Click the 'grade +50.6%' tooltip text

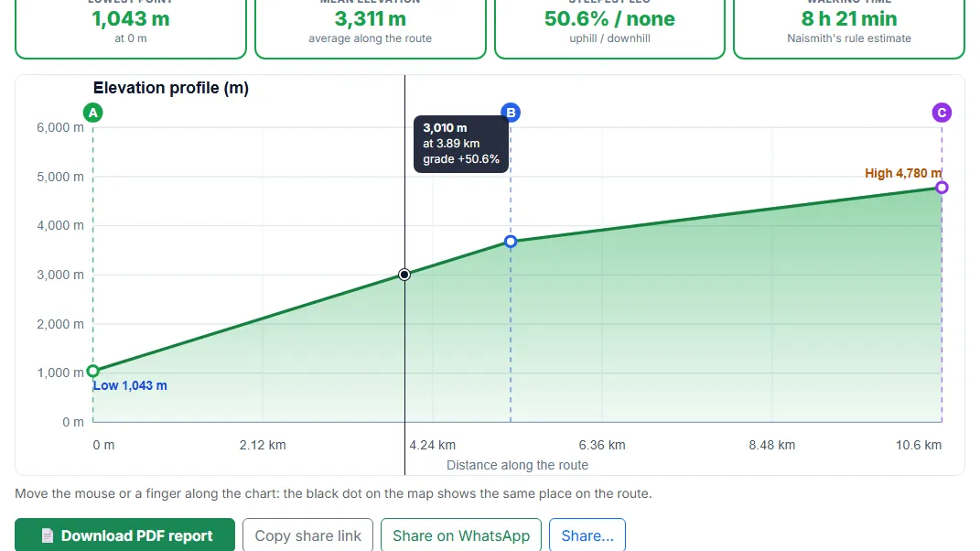tap(461, 159)
